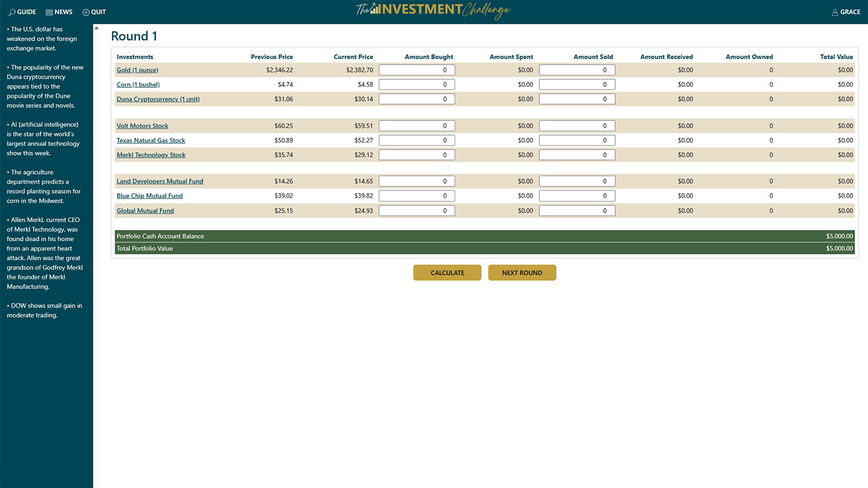The width and height of the screenshot is (868, 488).
Task: View Merkl Technology Stock details
Action: point(151,155)
